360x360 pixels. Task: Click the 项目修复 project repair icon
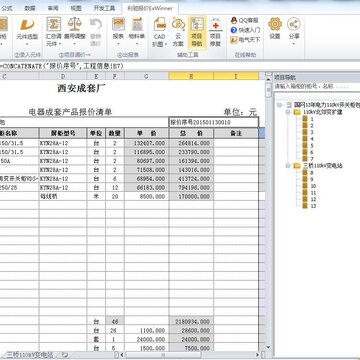[215, 25]
